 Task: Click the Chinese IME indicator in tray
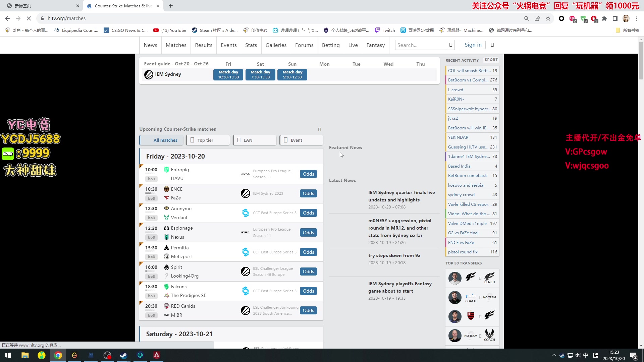(586, 355)
